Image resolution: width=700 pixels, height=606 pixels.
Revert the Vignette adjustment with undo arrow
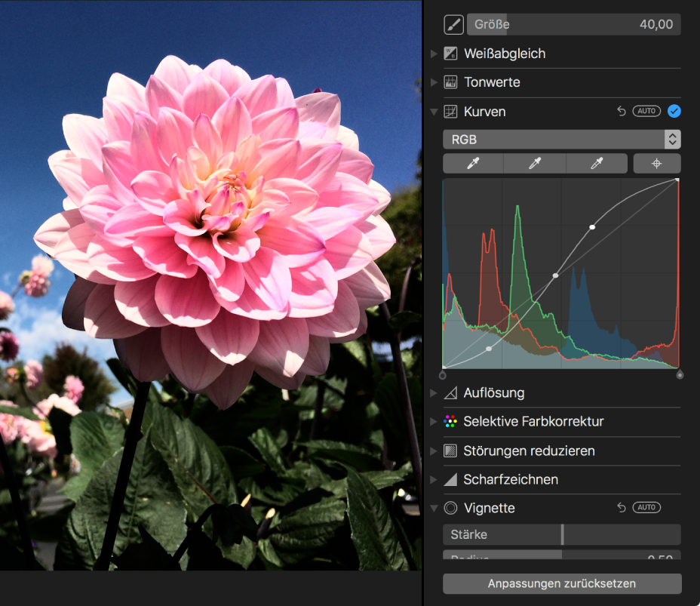[622, 508]
